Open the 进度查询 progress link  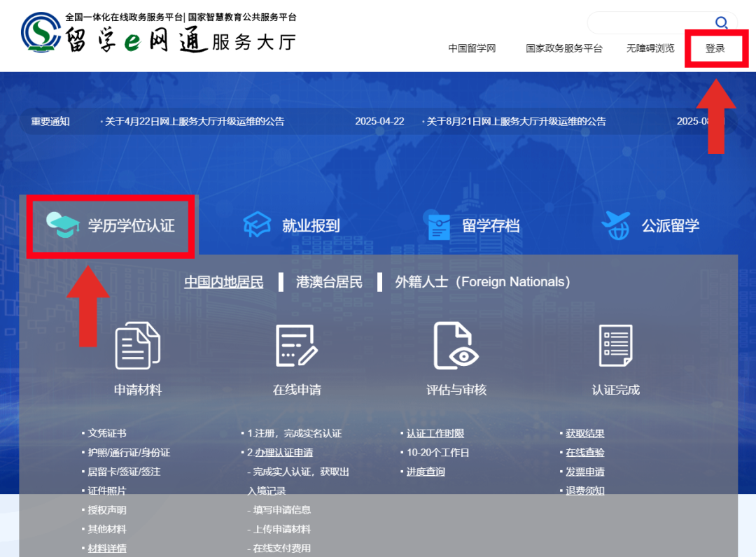pyautogui.click(x=426, y=472)
